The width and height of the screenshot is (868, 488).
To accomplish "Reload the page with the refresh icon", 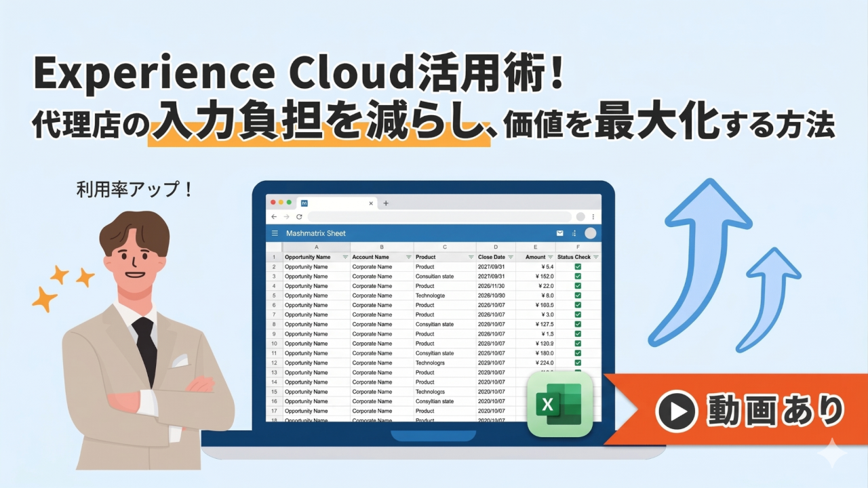I will coord(298,217).
